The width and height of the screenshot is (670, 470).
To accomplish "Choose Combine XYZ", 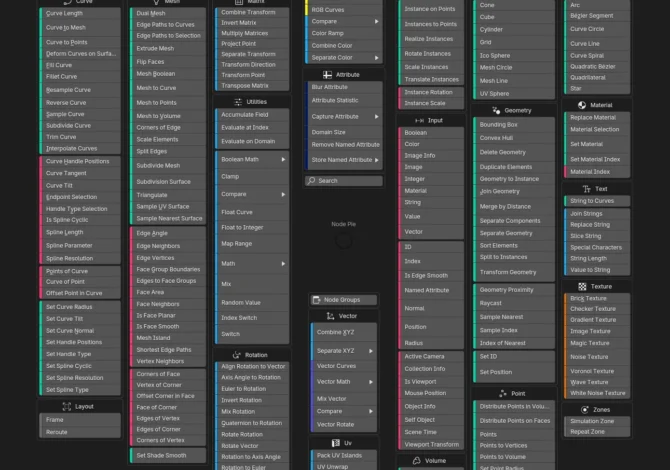I will click(344, 332).
